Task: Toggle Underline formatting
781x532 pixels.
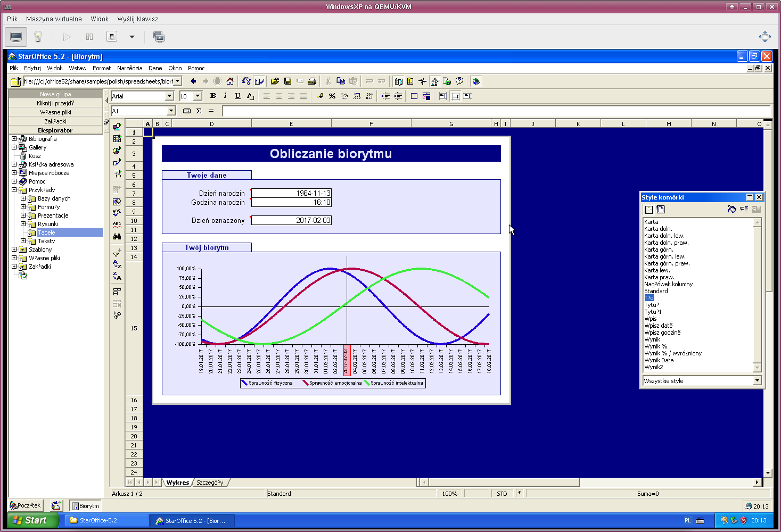Action: (x=237, y=96)
